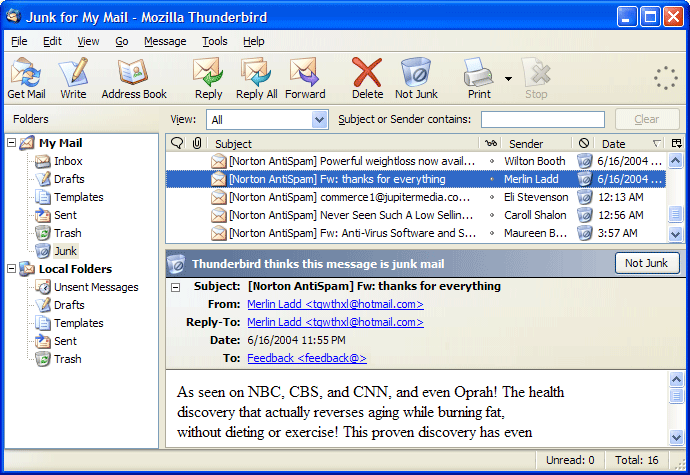690x475 pixels.
Task: Toggle read status of Eli Stevenson message
Action: click(492, 197)
